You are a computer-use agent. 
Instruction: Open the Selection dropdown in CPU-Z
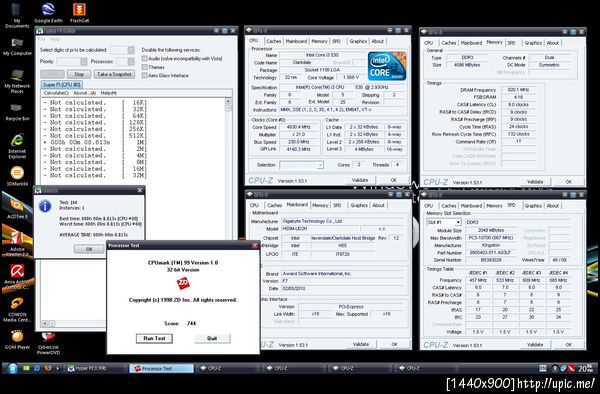320,165
